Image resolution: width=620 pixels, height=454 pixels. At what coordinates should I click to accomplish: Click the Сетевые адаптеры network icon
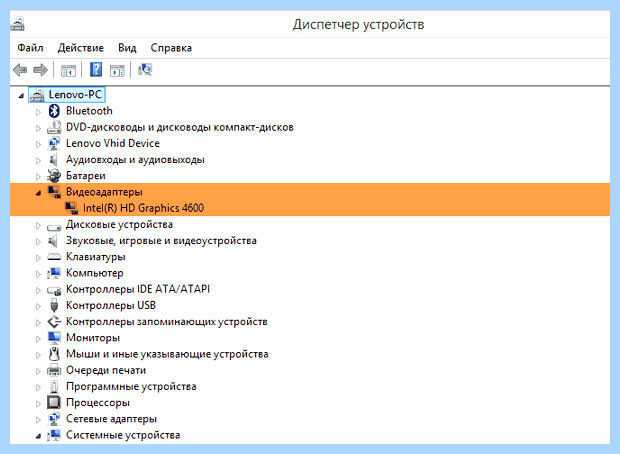(54, 419)
